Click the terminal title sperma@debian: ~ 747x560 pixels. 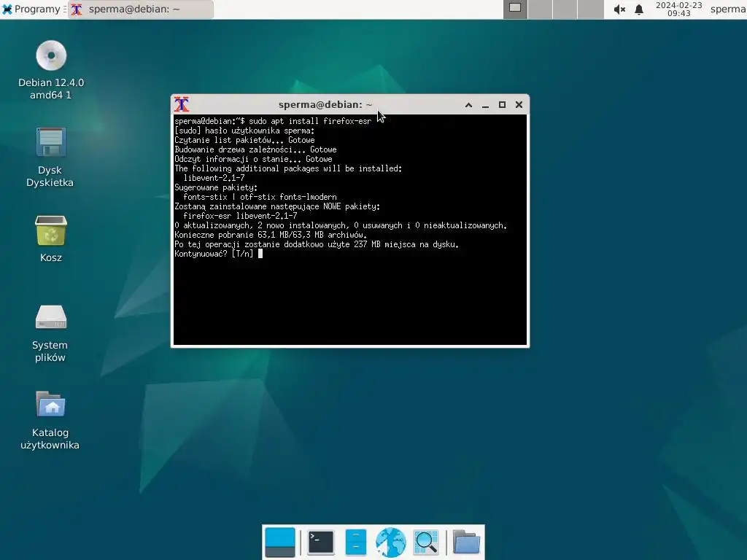click(325, 105)
